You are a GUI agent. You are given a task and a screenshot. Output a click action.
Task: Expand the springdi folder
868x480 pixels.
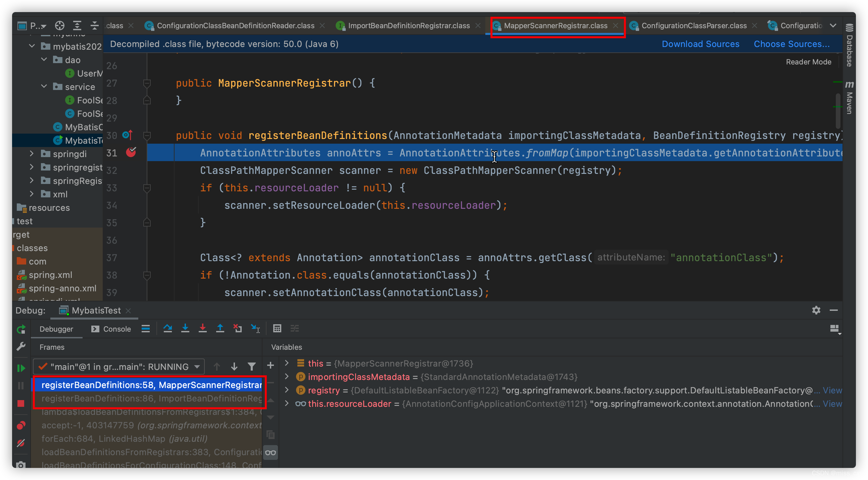(32, 154)
